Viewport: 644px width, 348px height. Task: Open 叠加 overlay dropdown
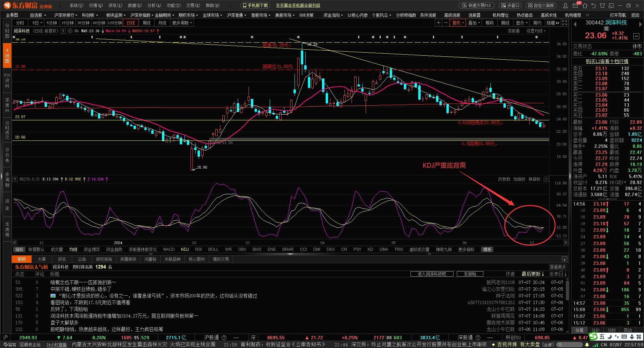(474, 23)
